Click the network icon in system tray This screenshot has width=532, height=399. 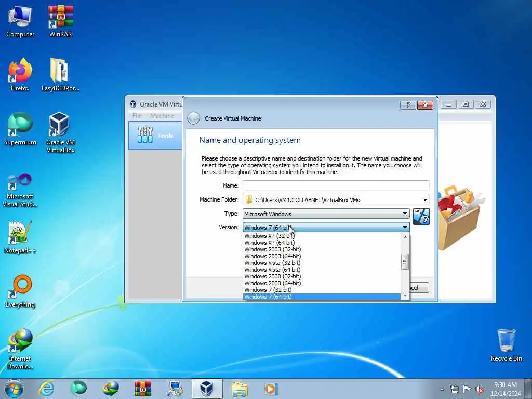(x=454, y=389)
